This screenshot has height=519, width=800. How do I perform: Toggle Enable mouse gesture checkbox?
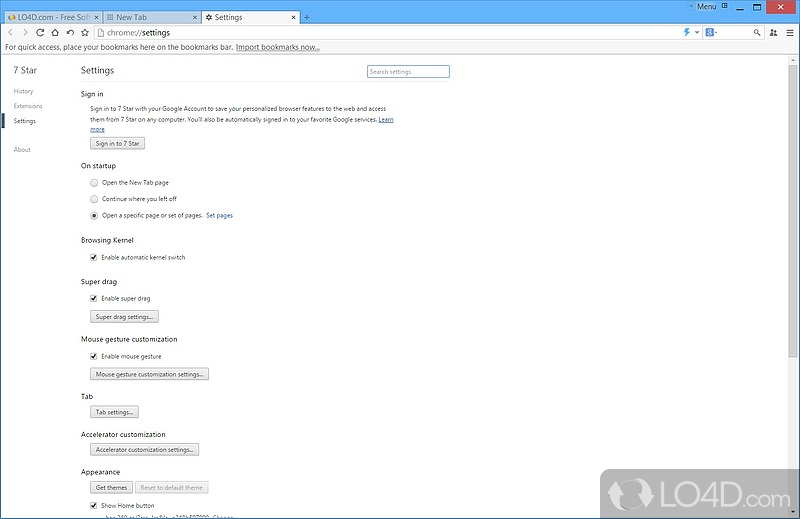tap(93, 356)
